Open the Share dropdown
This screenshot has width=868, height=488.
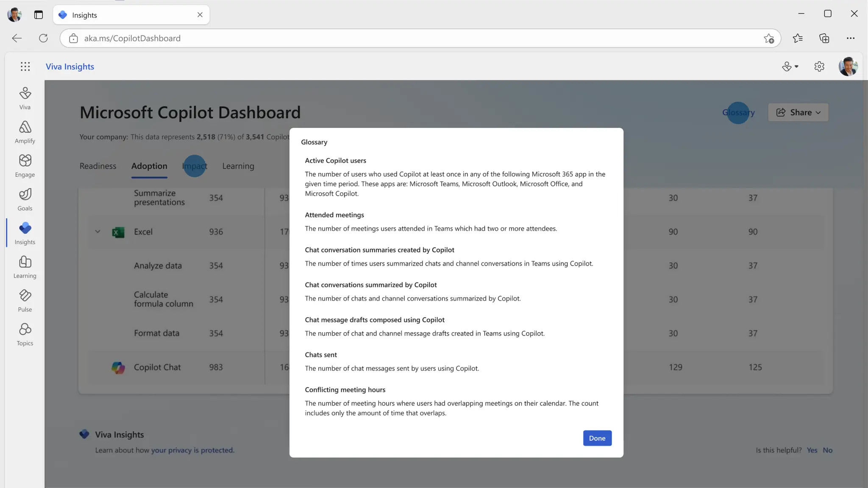coord(798,112)
